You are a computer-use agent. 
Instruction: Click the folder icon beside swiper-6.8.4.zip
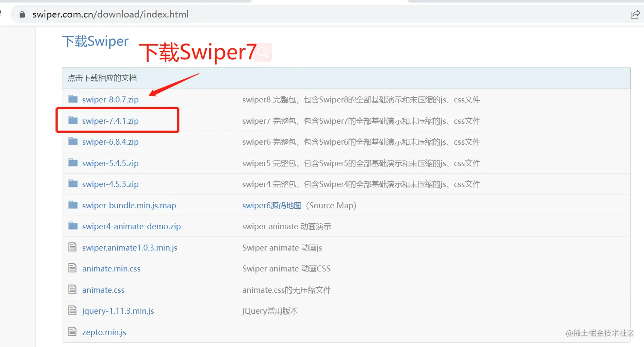point(73,141)
